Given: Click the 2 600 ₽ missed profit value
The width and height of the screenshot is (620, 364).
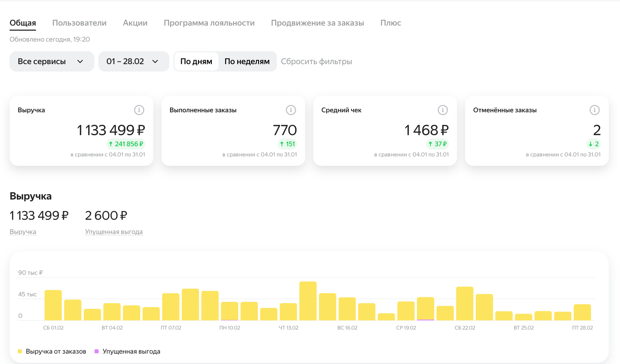Looking at the screenshot, I should pos(106,215).
